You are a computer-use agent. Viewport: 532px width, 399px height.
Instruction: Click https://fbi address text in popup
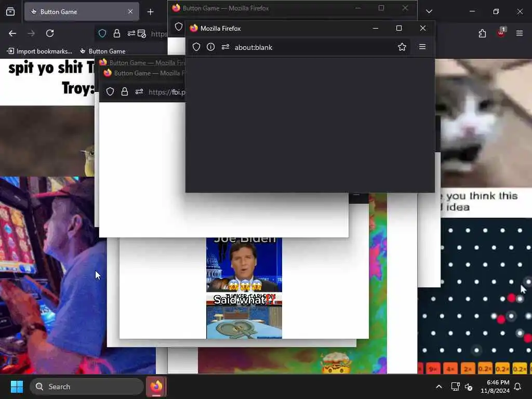(167, 92)
